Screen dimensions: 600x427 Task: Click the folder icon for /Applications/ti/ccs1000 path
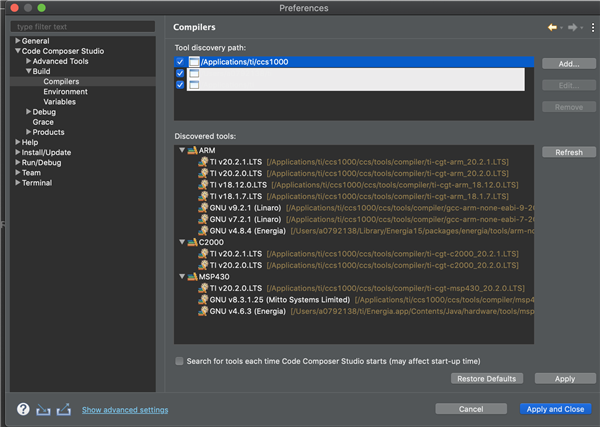(x=194, y=62)
